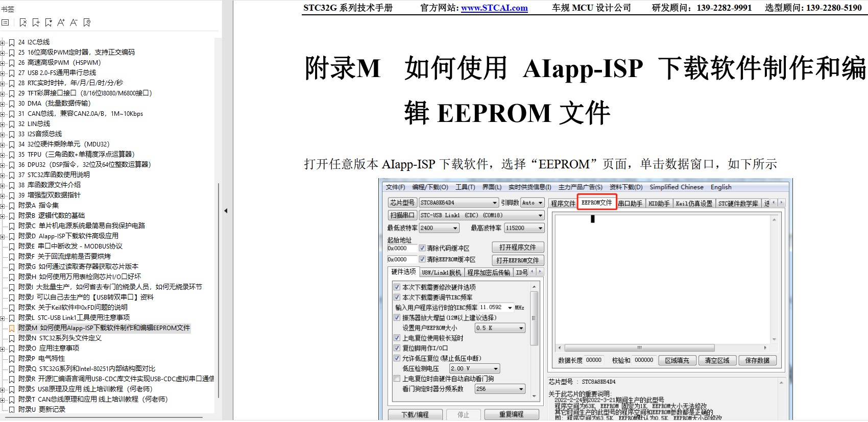868x422 pixels.
Task: Open the www.STCAI.com link
Action: 494,8
